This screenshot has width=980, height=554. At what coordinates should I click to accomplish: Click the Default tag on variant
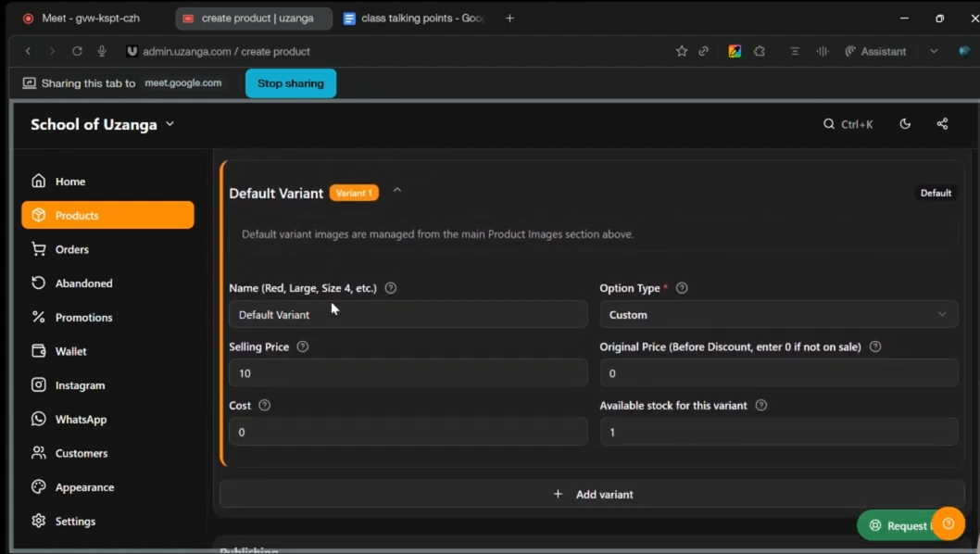936,194
